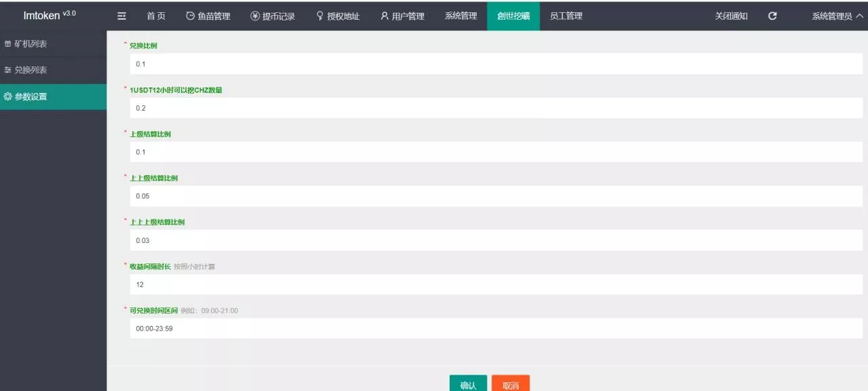868x391 pixels.
Task: Click the page refresh icon in the header
Action: (x=772, y=15)
